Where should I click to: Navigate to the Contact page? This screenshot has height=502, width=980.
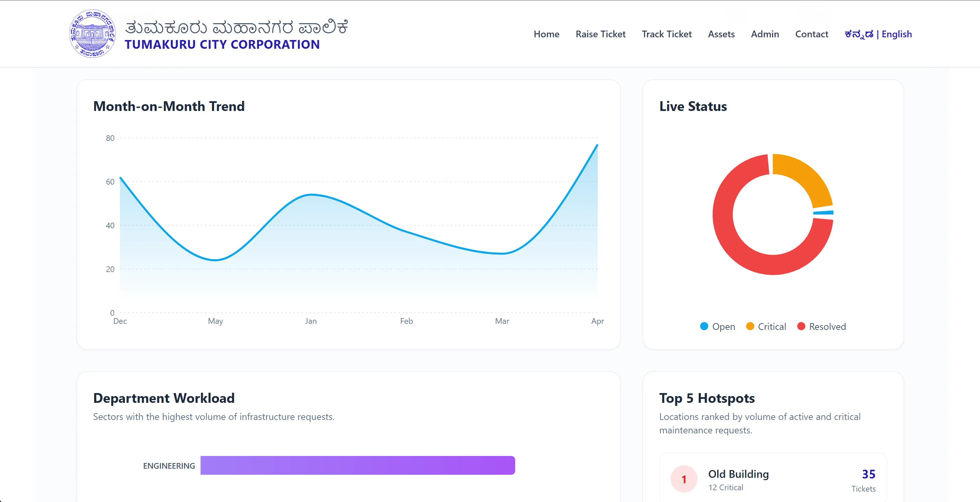811,34
